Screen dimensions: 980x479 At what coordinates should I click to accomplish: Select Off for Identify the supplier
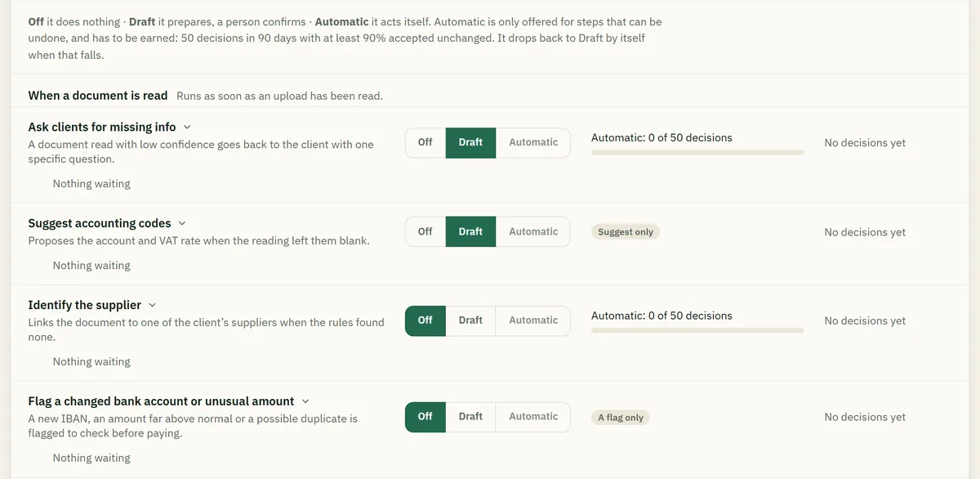(425, 320)
